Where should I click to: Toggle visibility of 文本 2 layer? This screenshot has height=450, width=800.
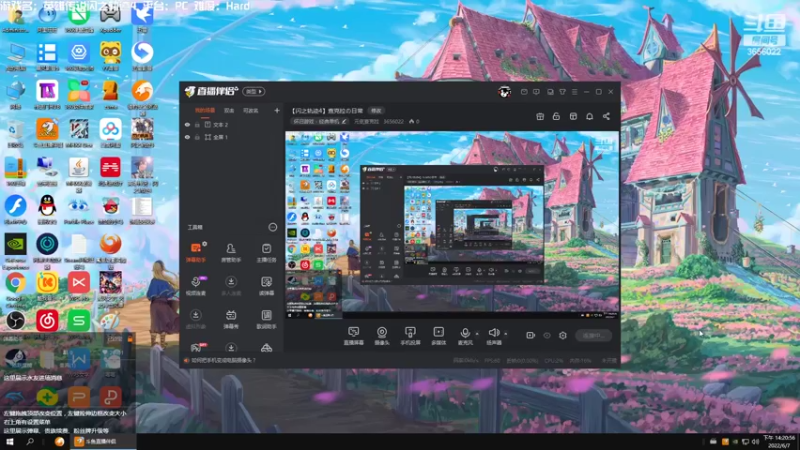(x=187, y=124)
